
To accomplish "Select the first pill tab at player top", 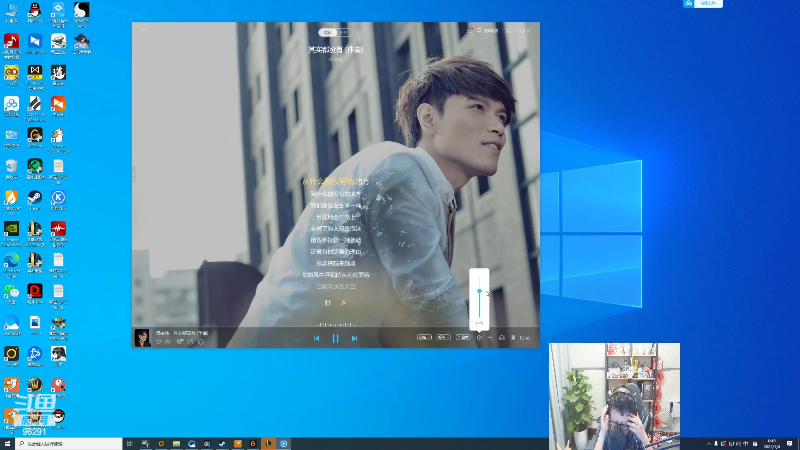I will click(x=327, y=32).
